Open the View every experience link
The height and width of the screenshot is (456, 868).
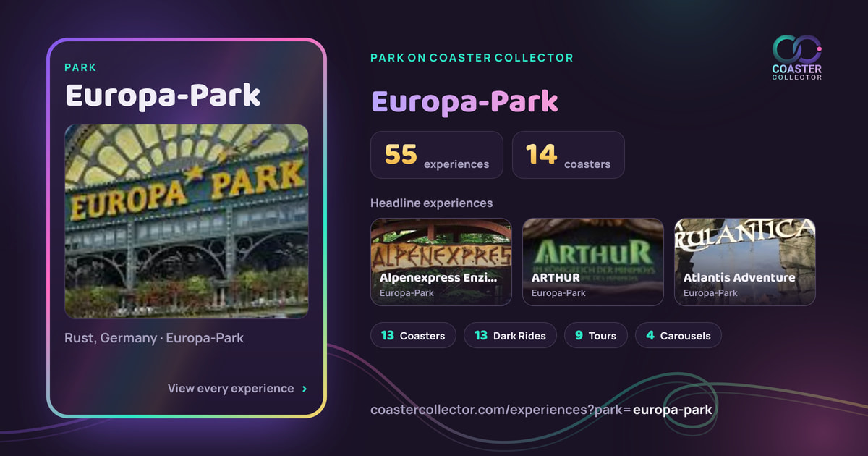tap(237, 389)
